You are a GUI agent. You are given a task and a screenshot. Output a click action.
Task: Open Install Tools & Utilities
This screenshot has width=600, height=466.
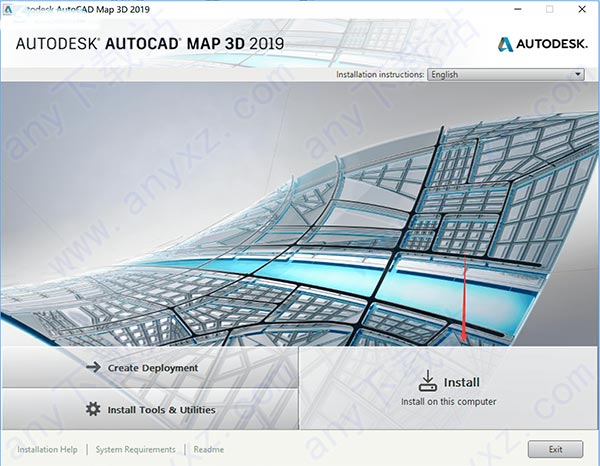(x=150, y=409)
